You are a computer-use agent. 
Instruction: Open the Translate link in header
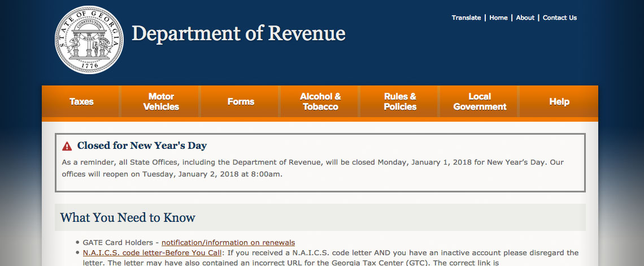(x=466, y=18)
